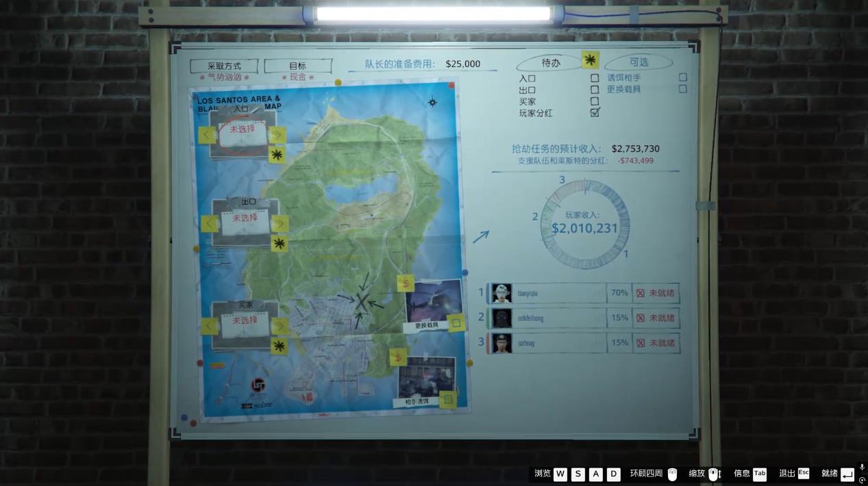Click the 玩家收入 payout ring chart
Viewport: 868px width, 486px height.
(584, 224)
